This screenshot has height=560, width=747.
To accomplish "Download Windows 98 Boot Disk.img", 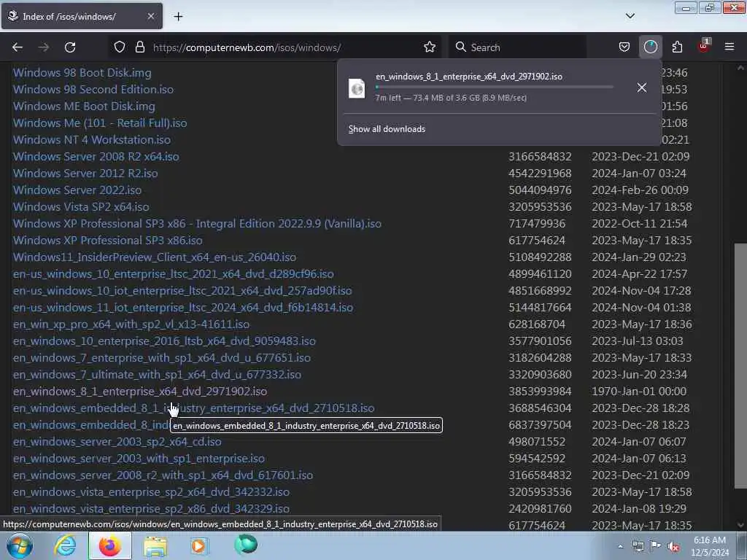I will [82, 73].
